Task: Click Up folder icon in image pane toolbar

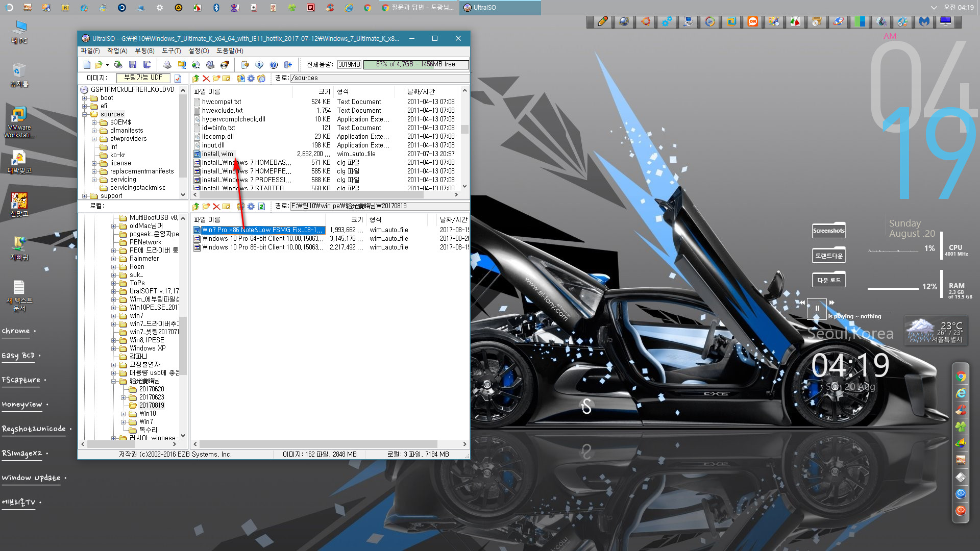Action: 195,78
